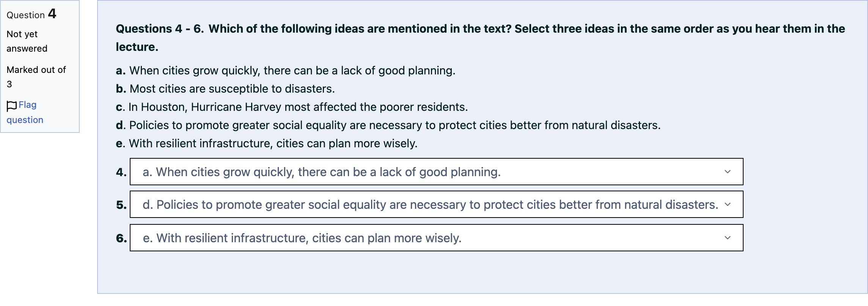Image resolution: width=868 pixels, height=306 pixels.
Task: Click option e about resilient infrastructure
Action: tap(267, 144)
